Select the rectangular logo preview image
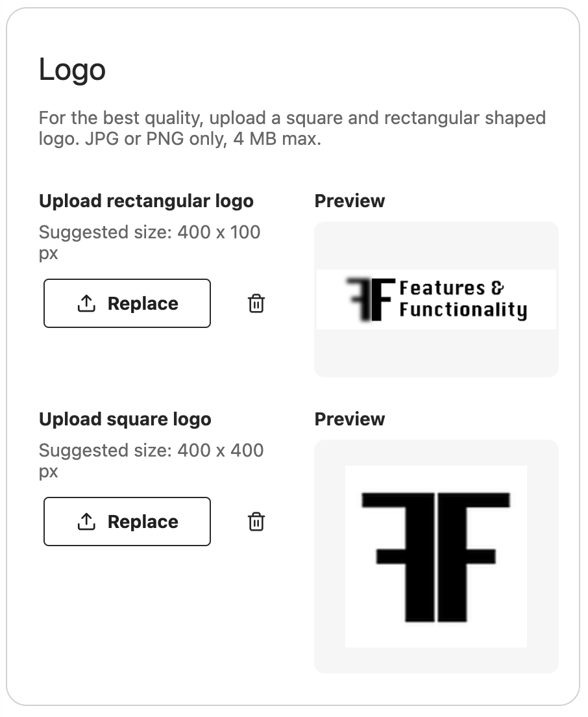The image size is (588, 717). point(436,299)
